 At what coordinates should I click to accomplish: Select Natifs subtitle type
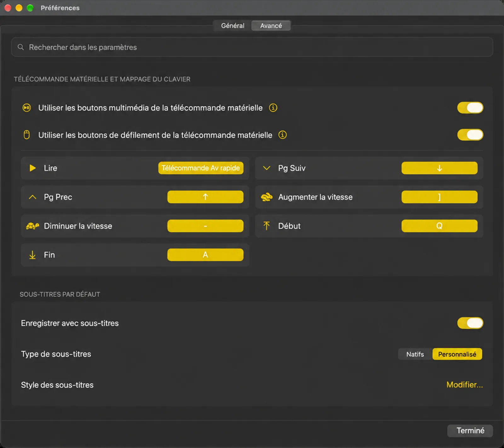(x=415, y=354)
